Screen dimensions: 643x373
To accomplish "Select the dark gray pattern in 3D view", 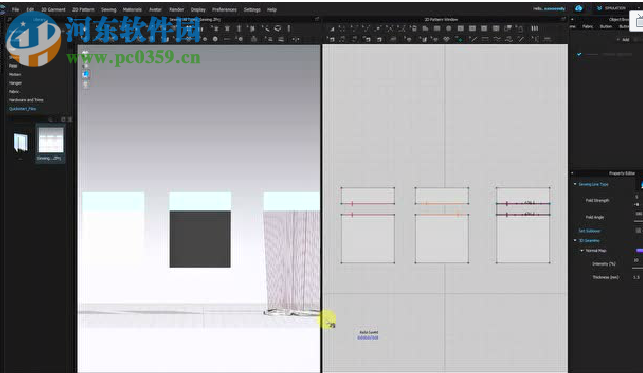I will tap(200, 239).
